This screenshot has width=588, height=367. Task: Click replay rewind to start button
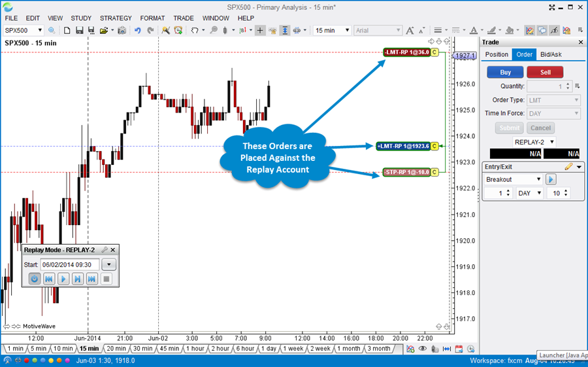coord(49,279)
